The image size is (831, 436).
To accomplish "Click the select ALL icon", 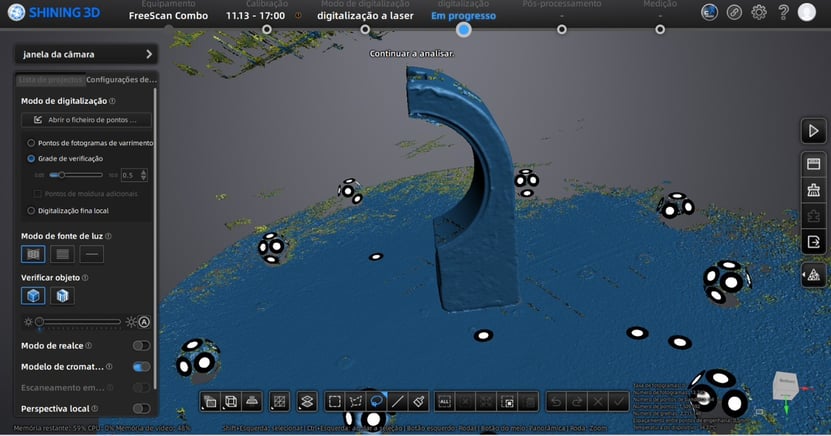I will click(445, 401).
